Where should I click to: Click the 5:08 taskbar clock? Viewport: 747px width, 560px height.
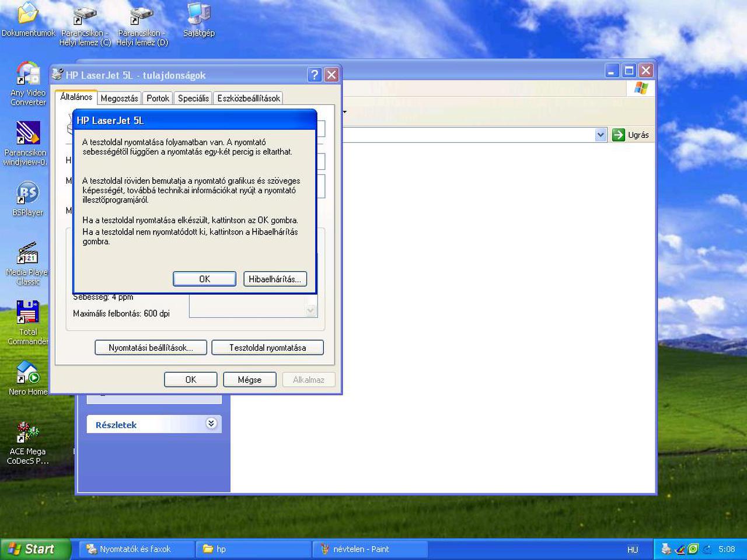(727, 549)
